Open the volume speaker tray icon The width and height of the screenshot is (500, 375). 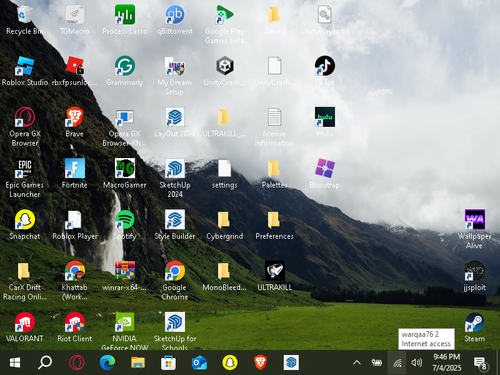417,362
